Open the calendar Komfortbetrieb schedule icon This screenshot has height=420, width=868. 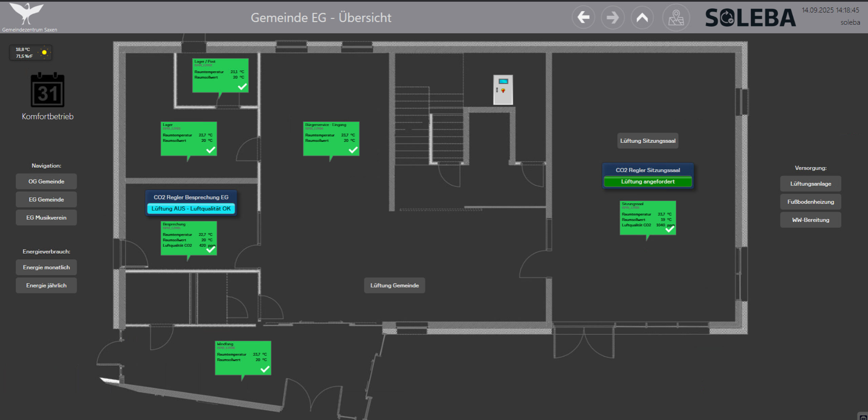point(47,91)
